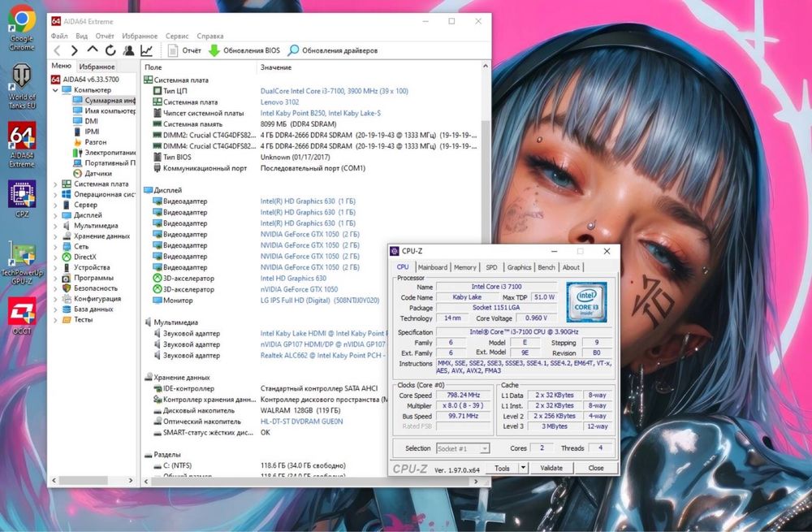
Task: Expand the Операционная система tree node
Action: tap(55, 194)
